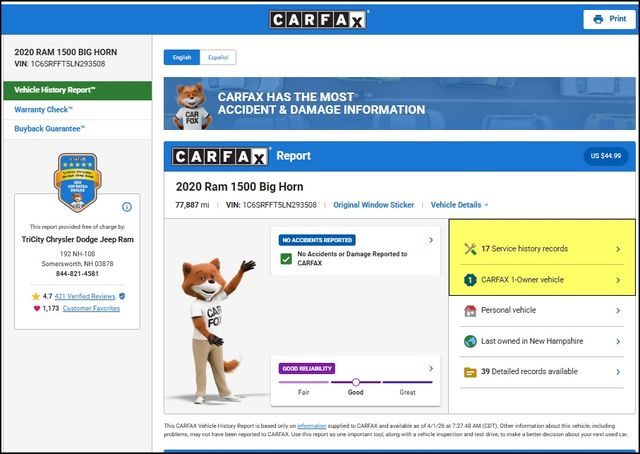Expand the Vehicle Details dropdown
The width and height of the screenshot is (640, 454).
[459, 205]
